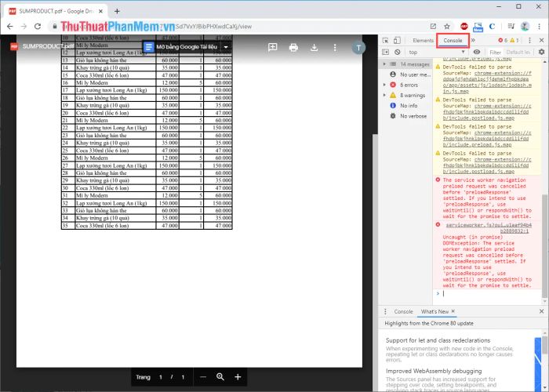Show more DevTools tabs chevron
This screenshot has height=392, width=549.
coord(473,40)
